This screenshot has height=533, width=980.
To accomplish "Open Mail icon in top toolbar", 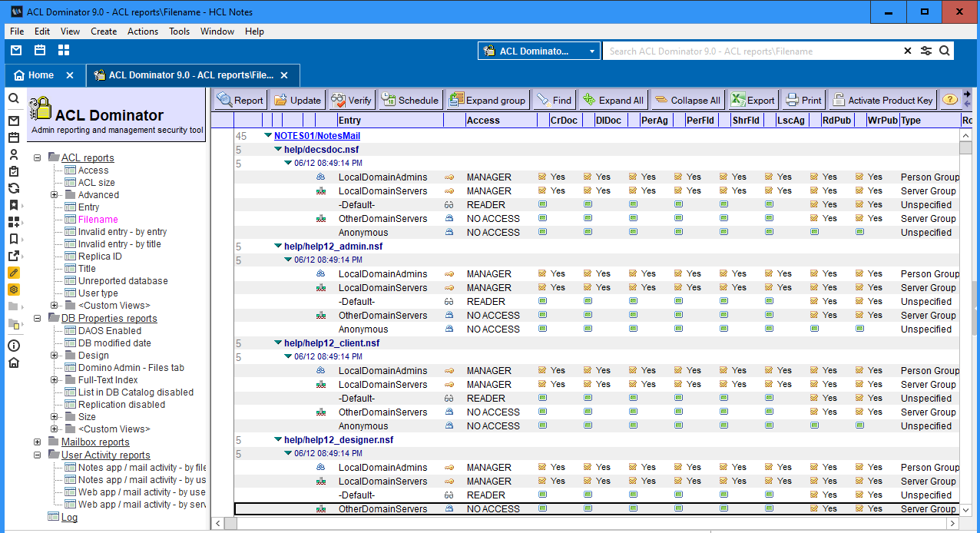I will 16,50.
